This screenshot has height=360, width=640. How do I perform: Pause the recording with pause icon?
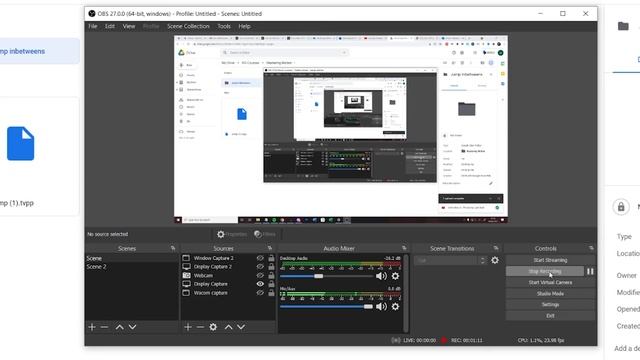pos(590,271)
